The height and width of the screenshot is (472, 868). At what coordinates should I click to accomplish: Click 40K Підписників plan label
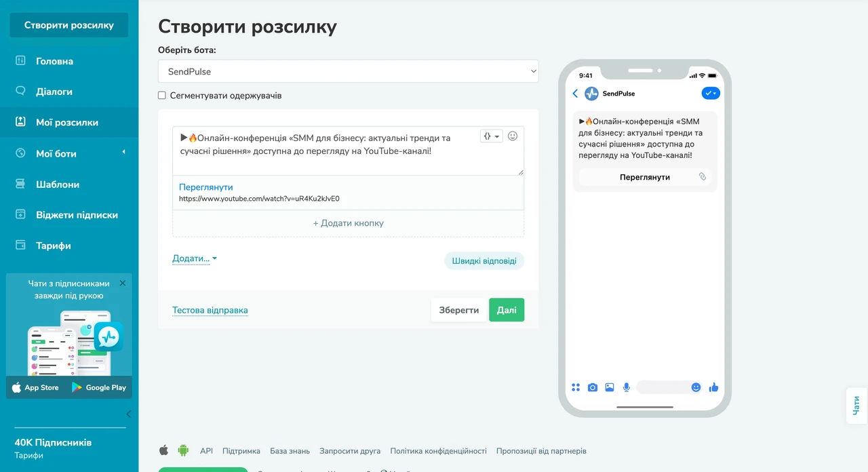tap(53, 442)
